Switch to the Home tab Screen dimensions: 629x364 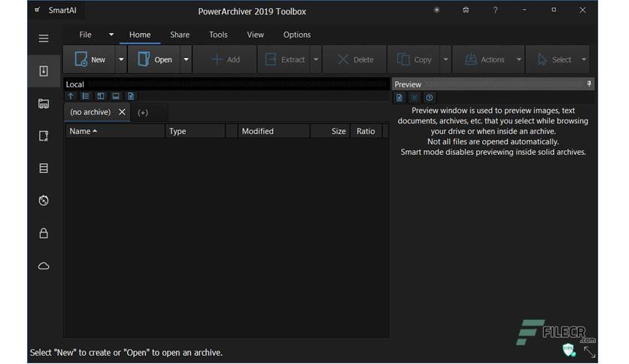(x=140, y=35)
